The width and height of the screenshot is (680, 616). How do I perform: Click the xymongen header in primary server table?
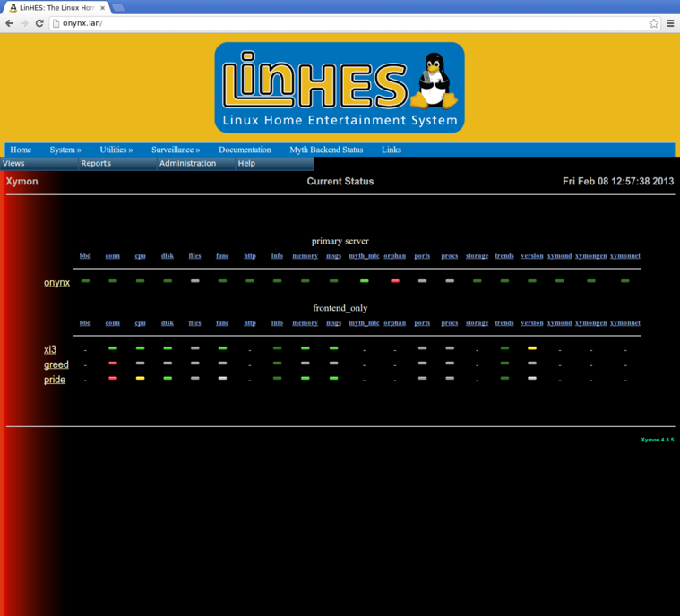[590, 256]
